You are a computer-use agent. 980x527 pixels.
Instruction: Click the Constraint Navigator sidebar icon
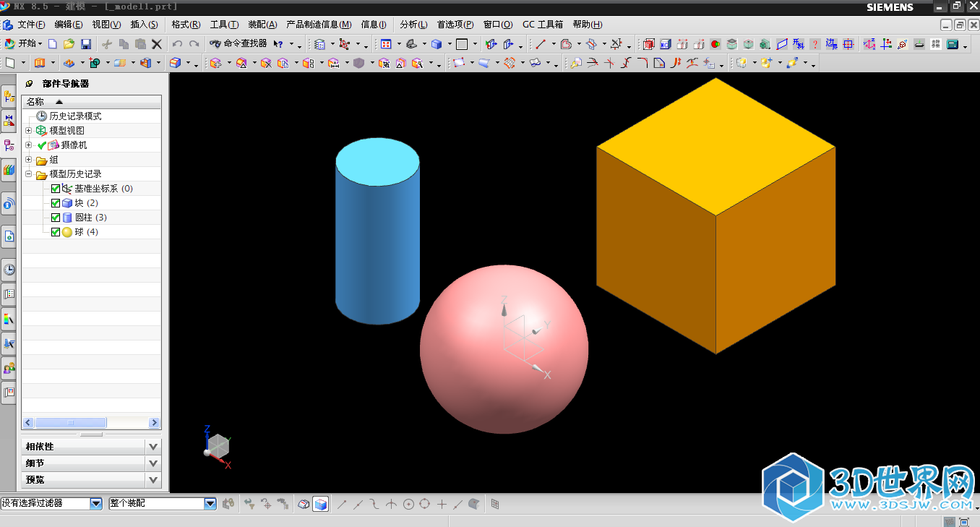pyautogui.click(x=9, y=119)
